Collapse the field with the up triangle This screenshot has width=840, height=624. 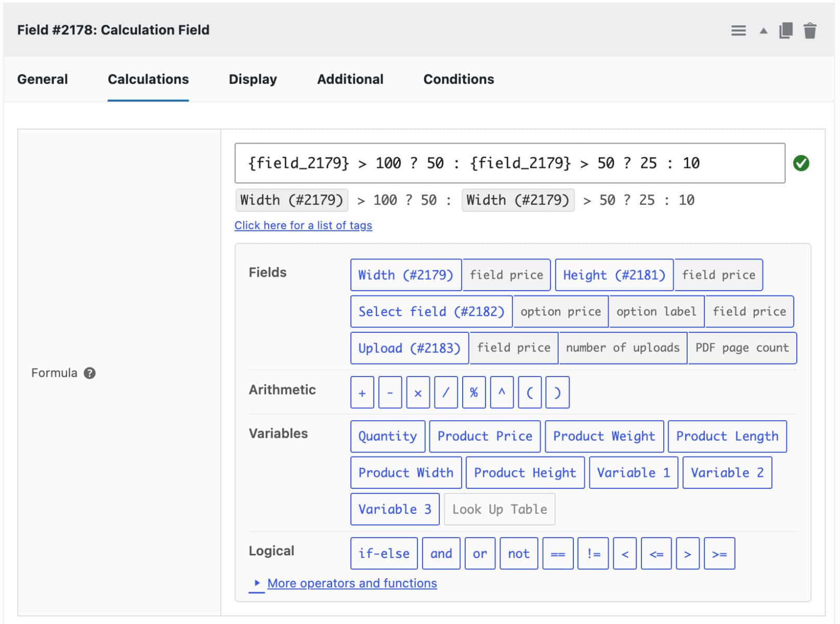(763, 31)
